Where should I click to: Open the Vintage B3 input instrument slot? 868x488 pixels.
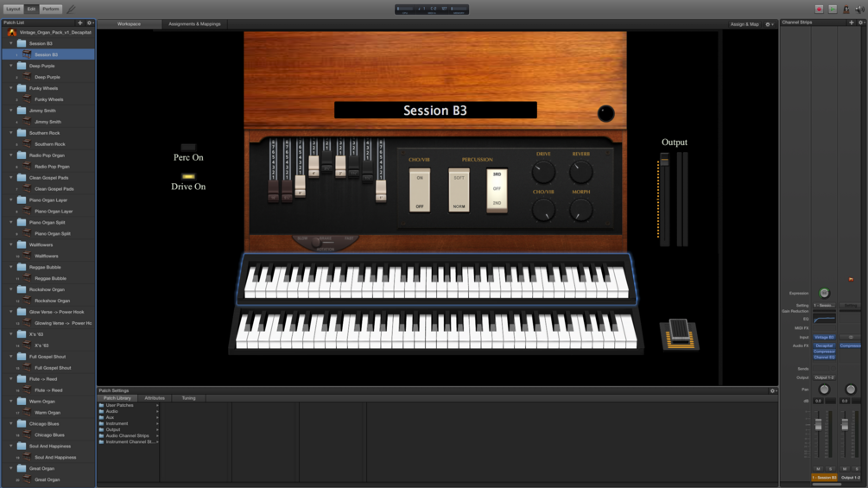click(x=824, y=337)
